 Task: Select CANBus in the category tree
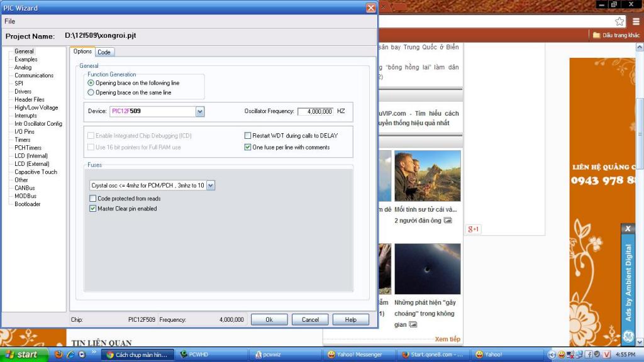(x=25, y=188)
